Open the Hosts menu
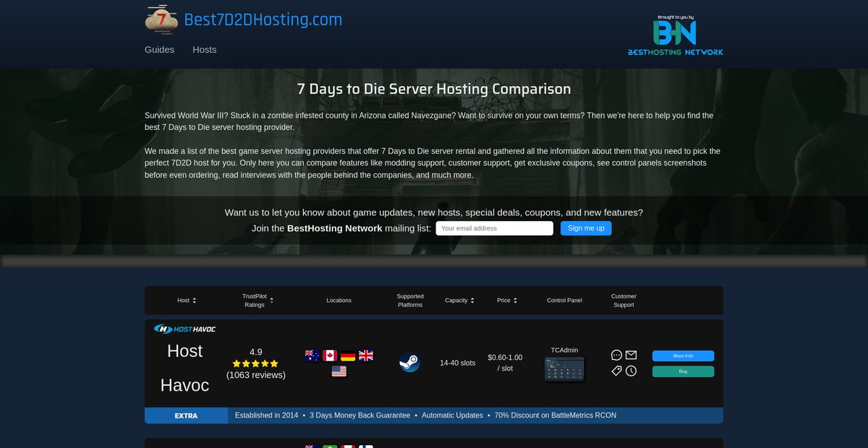 (205, 50)
